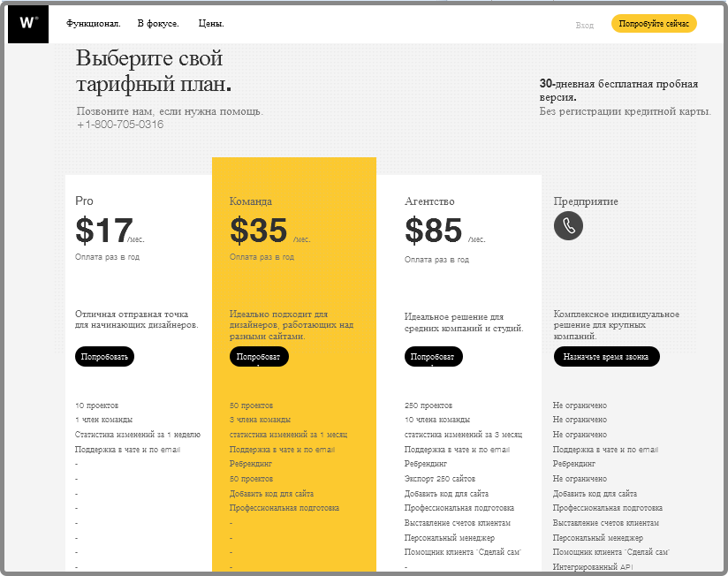Image resolution: width=728 pixels, height=576 pixels.
Task: Click Попробовать button under Pro plan
Action: pos(104,357)
